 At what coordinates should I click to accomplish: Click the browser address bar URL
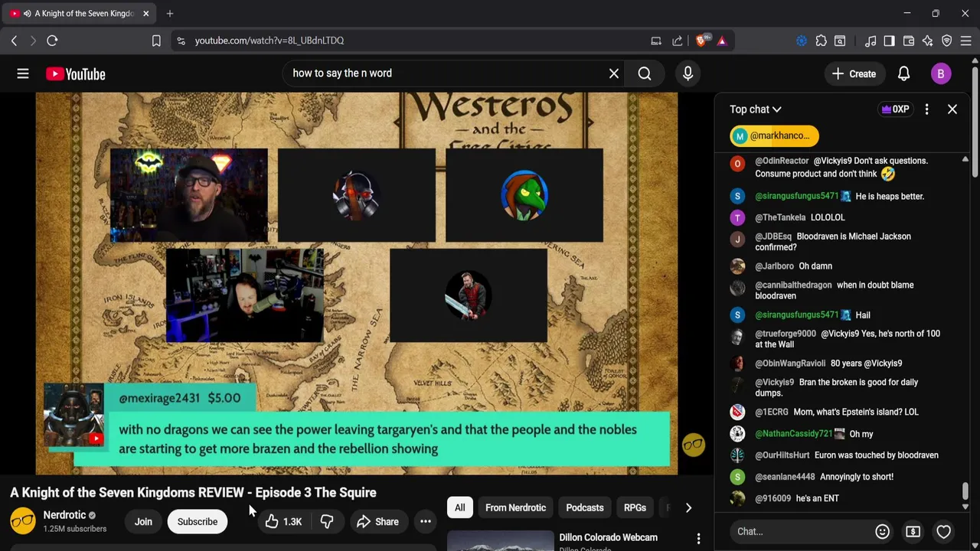click(x=269, y=41)
